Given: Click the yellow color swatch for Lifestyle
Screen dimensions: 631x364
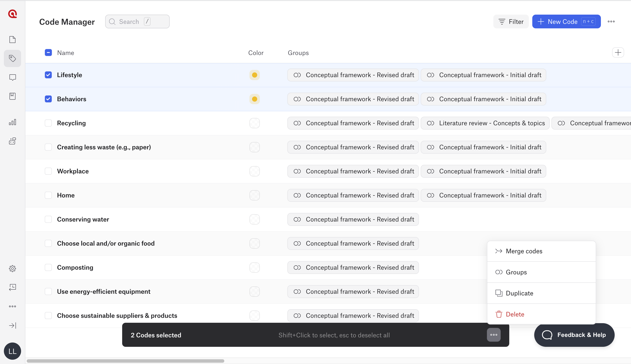Looking at the screenshot, I should coord(254,75).
